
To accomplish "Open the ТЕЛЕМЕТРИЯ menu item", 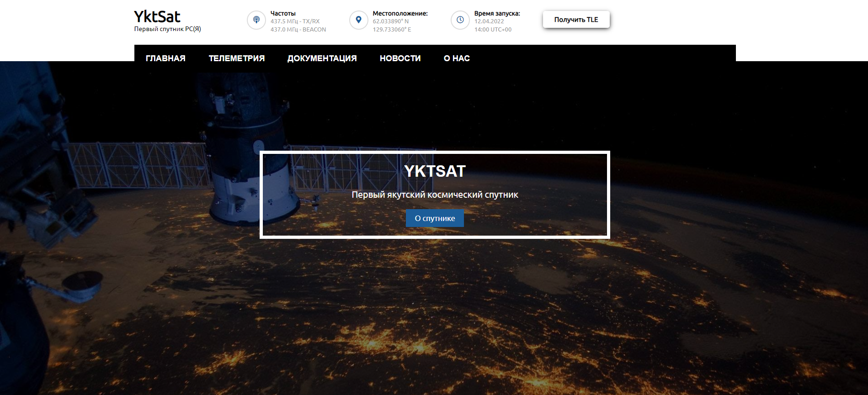I will [237, 58].
